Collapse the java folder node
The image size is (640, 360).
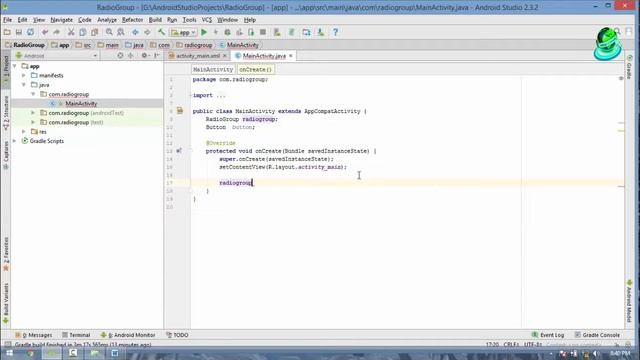point(24,85)
